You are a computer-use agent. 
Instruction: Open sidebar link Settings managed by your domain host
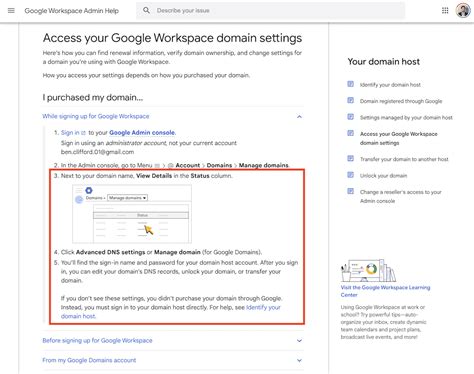[x=406, y=117]
